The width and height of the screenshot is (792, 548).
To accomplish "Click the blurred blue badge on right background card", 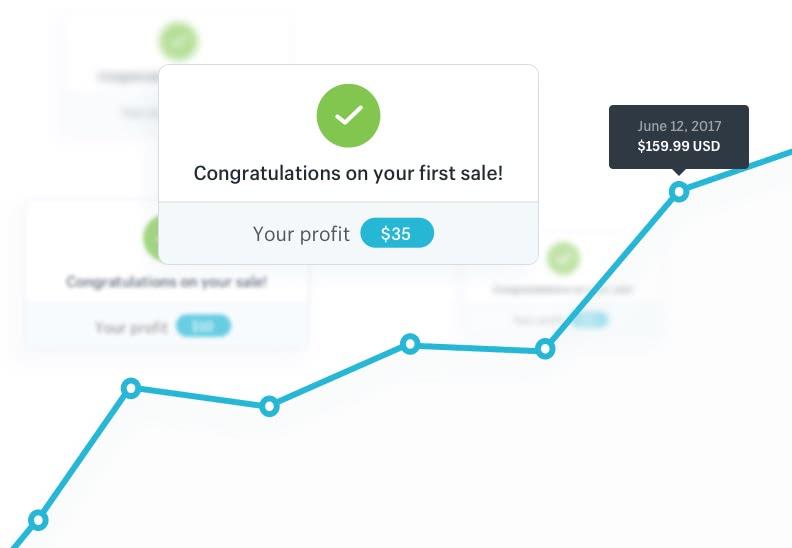I will [591, 319].
